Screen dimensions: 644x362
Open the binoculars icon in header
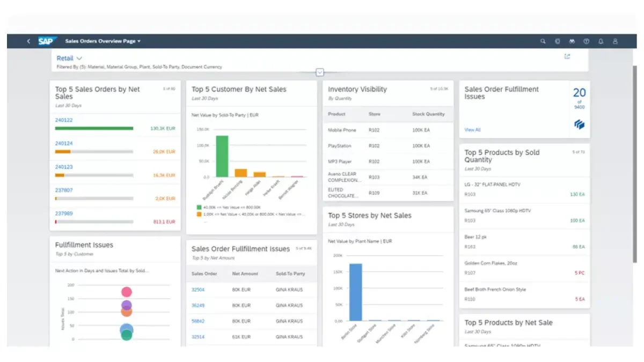pos(572,41)
